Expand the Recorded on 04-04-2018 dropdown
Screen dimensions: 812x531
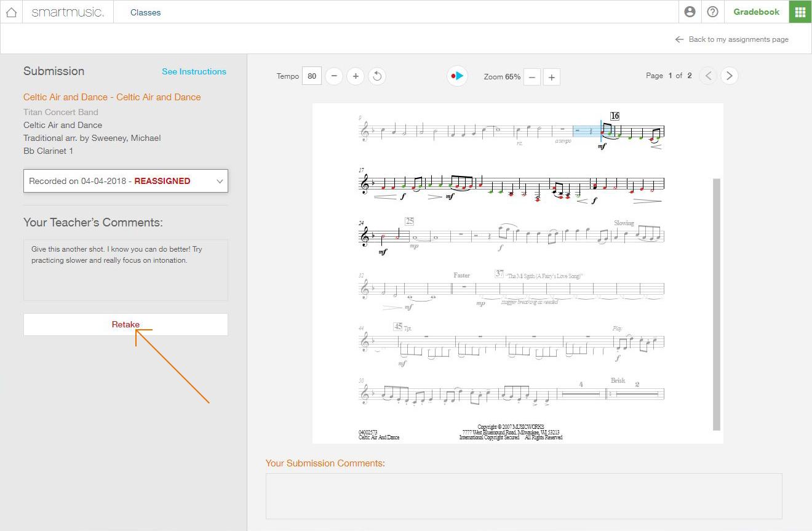tap(125, 181)
